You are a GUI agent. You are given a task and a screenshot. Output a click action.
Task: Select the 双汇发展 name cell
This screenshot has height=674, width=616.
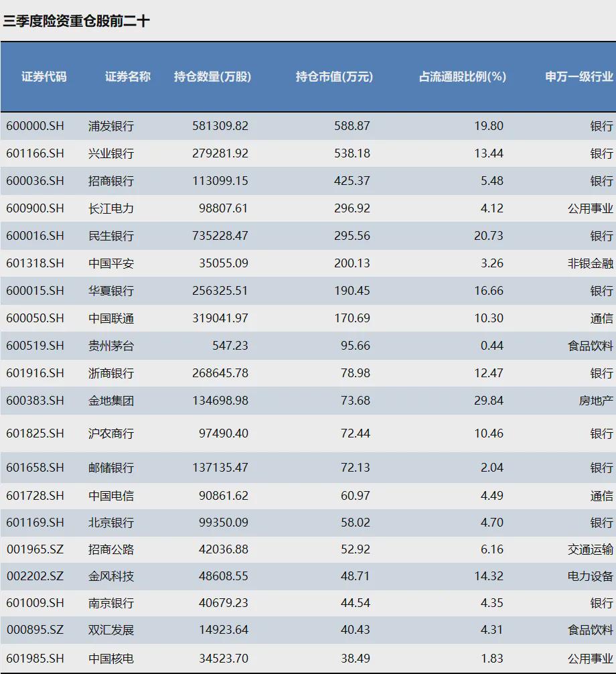click(111, 630)
